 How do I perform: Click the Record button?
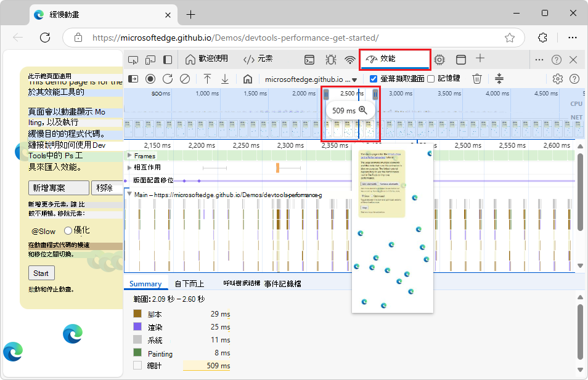150,79
